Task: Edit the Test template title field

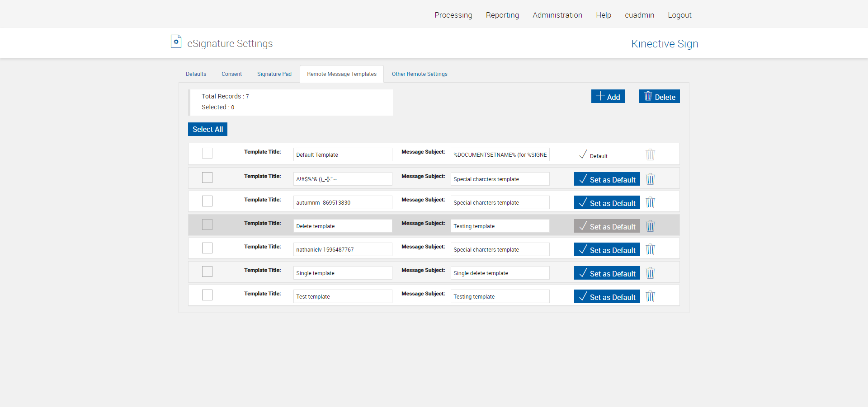Action: (342, 296)
